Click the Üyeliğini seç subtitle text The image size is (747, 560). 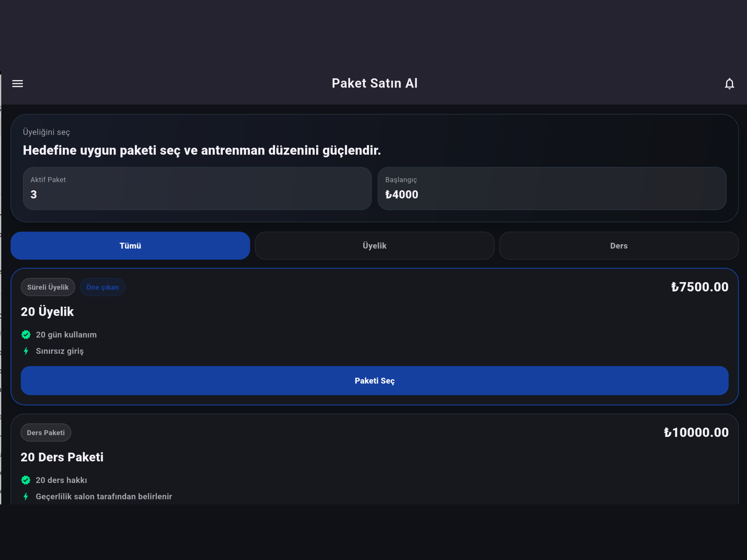click(46, 132)
